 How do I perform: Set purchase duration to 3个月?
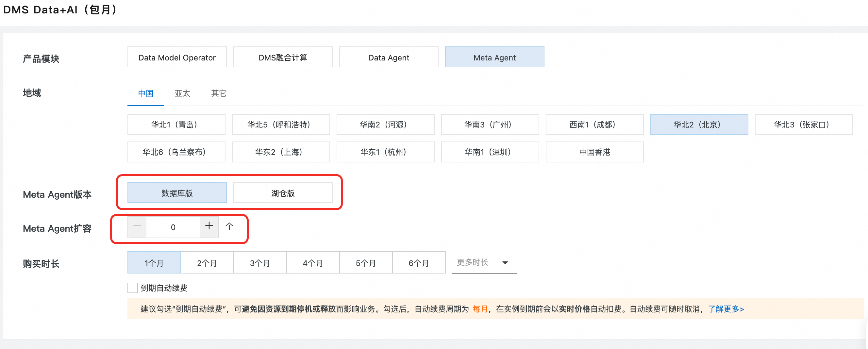coord(260,262)
